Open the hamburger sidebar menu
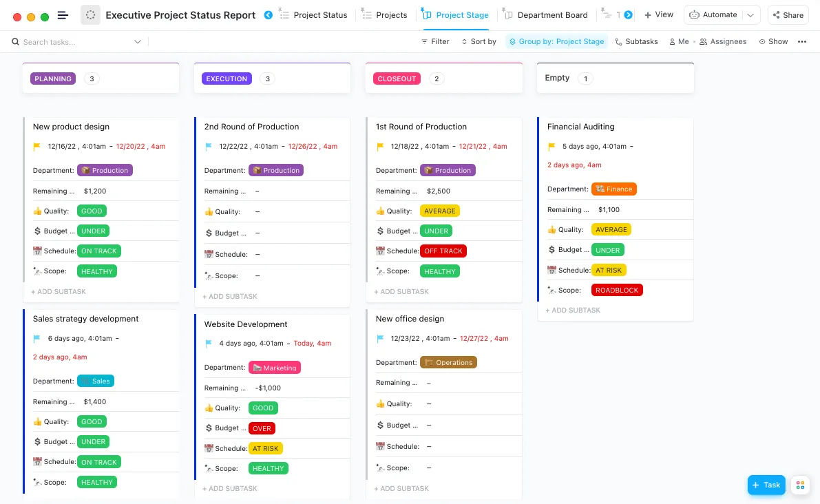Screen dimensions: 820x504 [x=63, y=15]
